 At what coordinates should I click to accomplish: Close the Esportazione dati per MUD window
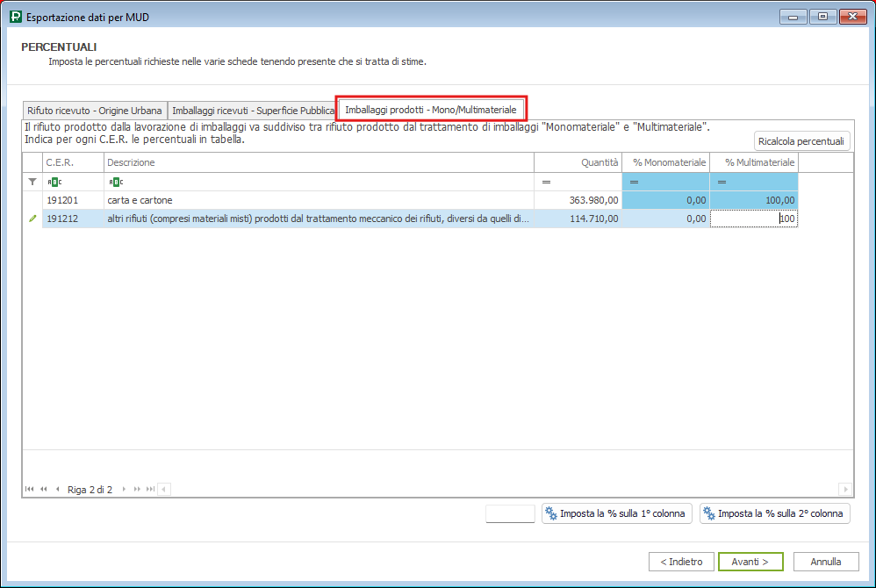pyautogui.click(x=853, y=17)
